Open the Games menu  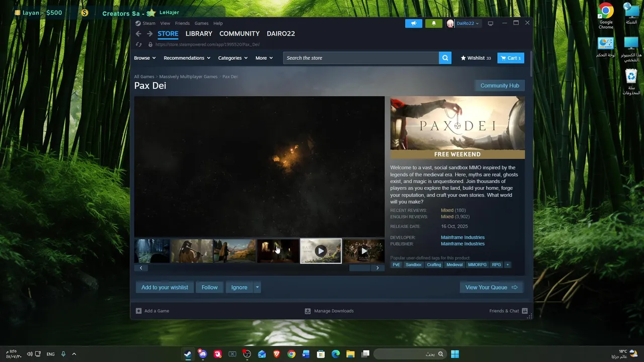(x=201, y=24)
